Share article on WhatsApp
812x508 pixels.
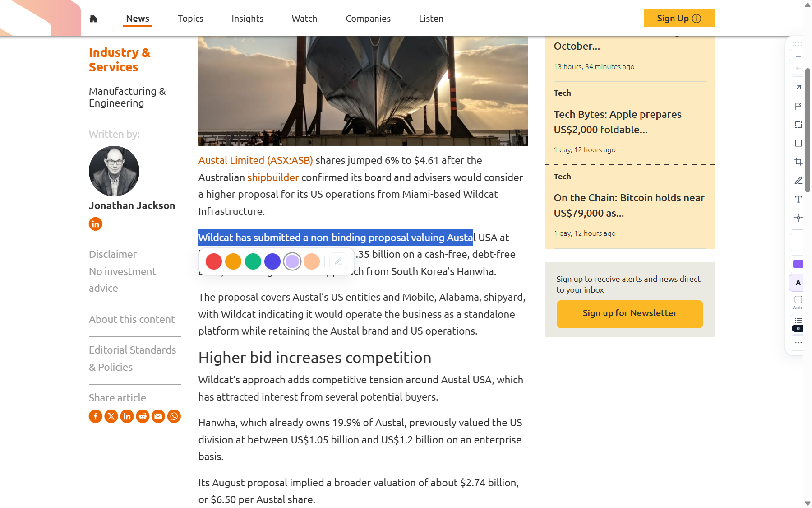click(x=174, y=416)
